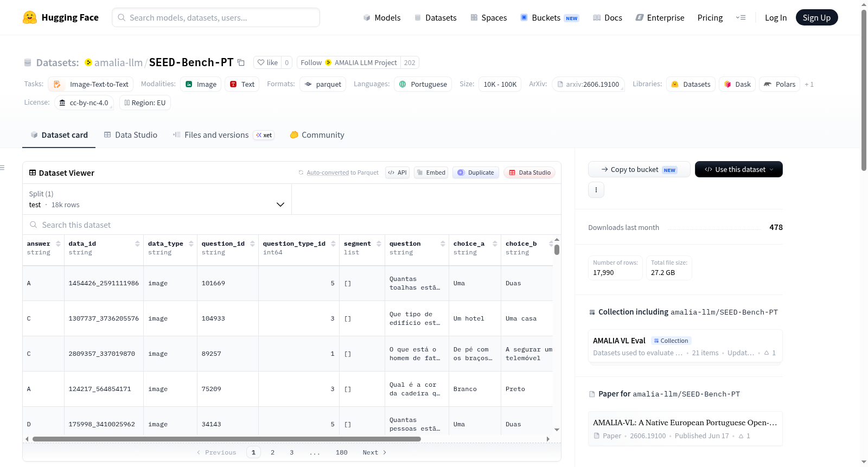This screenshot has height=467, width=868.
Task: Select the parquet format tag
Action: click(323, 84)
